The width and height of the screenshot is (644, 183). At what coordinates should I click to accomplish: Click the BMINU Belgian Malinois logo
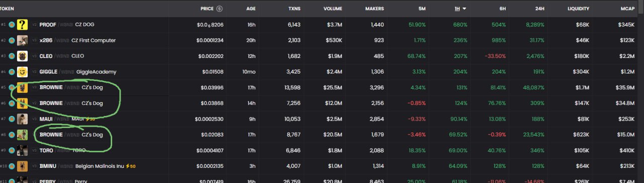[22, 166]
